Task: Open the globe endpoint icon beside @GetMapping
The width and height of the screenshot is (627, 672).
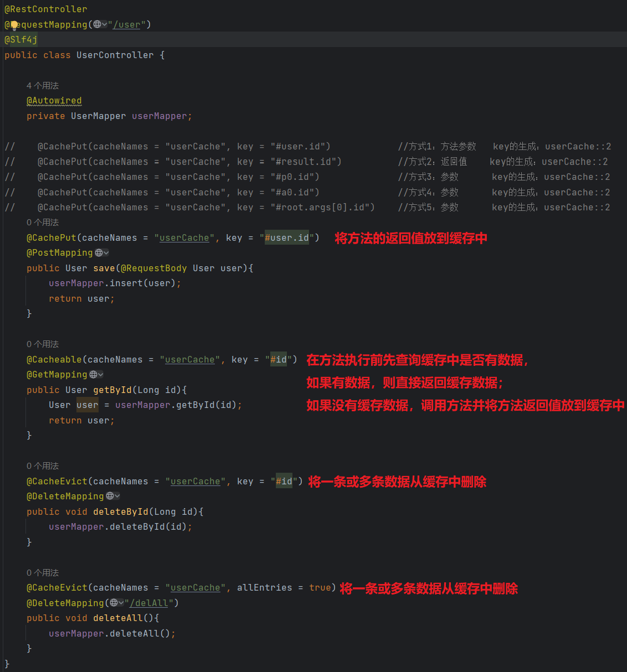Action: [x=93, y=375]
